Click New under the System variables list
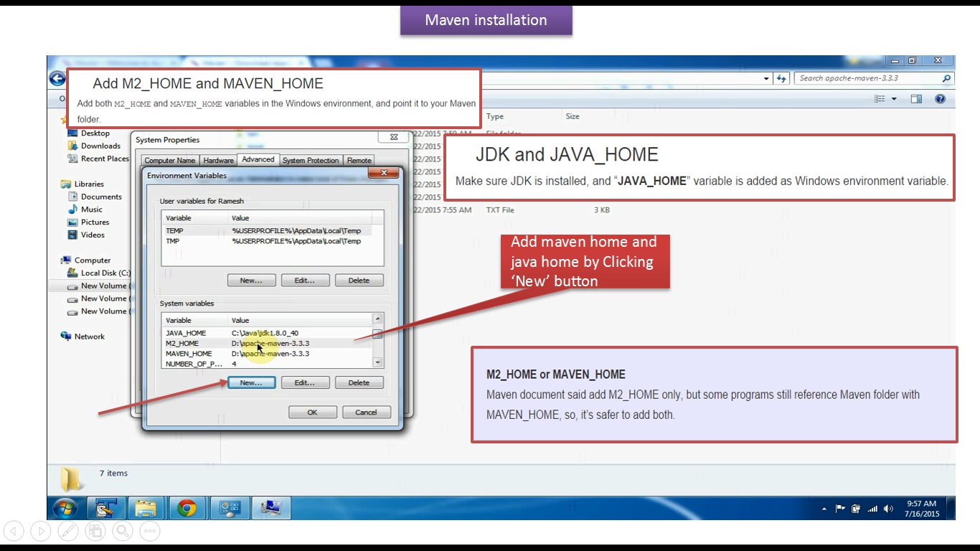The image size is (980, 551). pyautogui.click(x=251, y=382)
